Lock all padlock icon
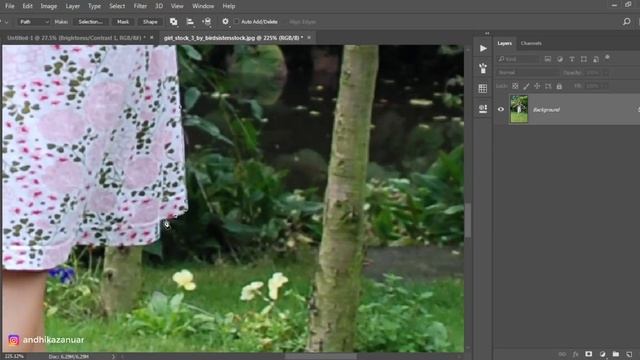640x360 pixels. click(x=559, y=86)
